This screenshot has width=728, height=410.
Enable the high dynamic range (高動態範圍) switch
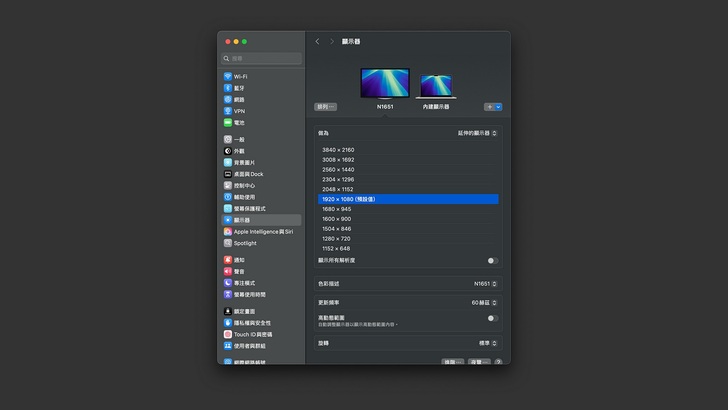[492, 318]
